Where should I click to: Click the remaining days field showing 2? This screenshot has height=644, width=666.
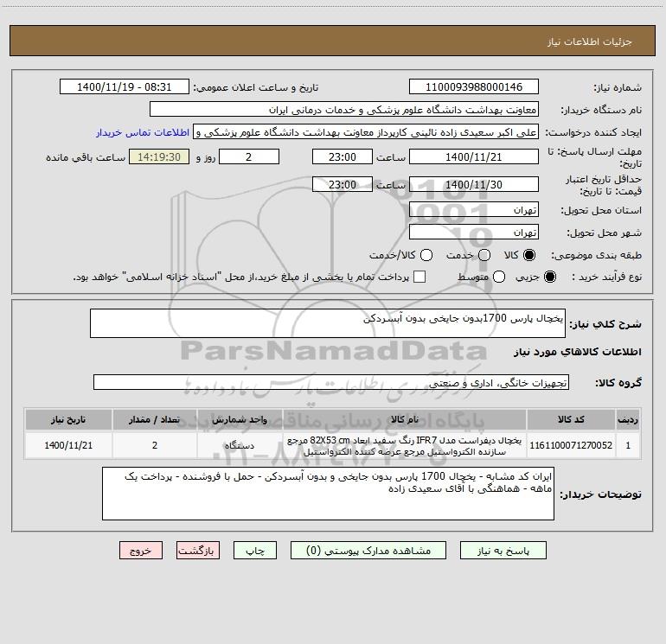point(249,156)
